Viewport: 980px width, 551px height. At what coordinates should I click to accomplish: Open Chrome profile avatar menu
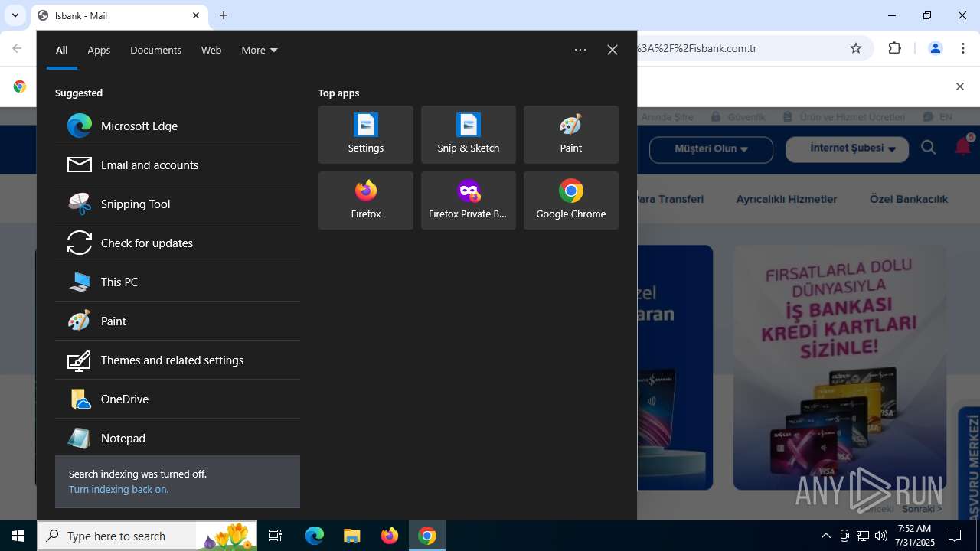coord(935,48)
